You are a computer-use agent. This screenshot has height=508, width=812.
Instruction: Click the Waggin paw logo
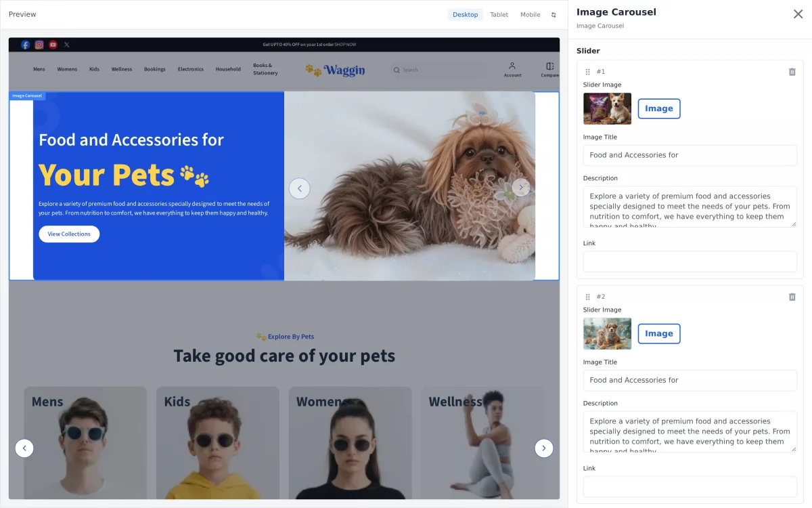335,70
